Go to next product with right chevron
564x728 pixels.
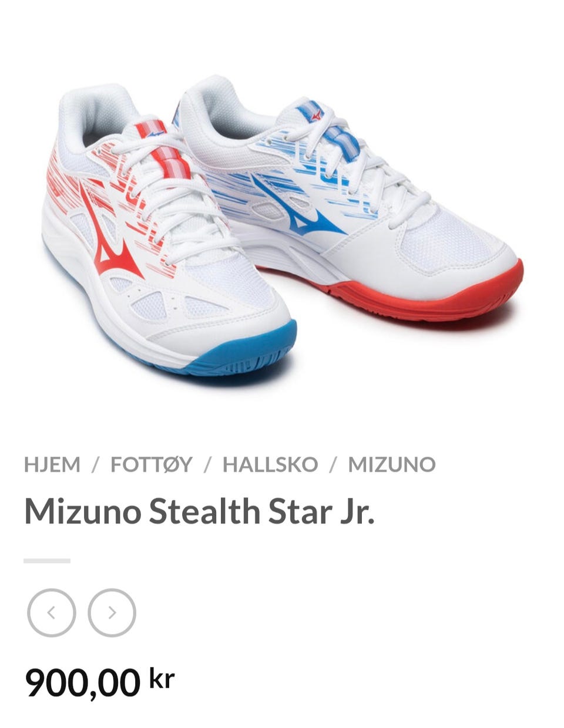point(112,613)
